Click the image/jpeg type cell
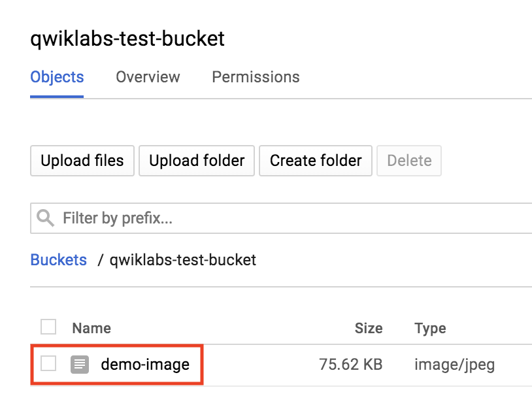 coord(454,364)
